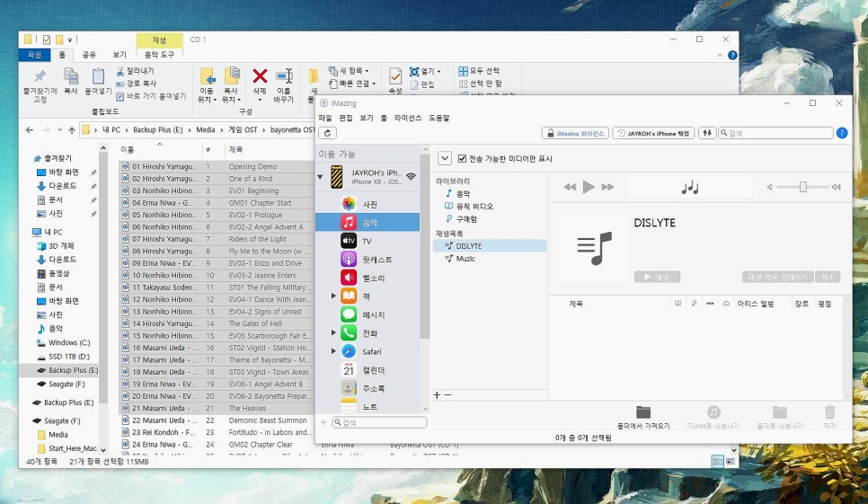Collapse the Explorer ribbon with chevron
Viewport: 868px width, 504px height.
720,56
